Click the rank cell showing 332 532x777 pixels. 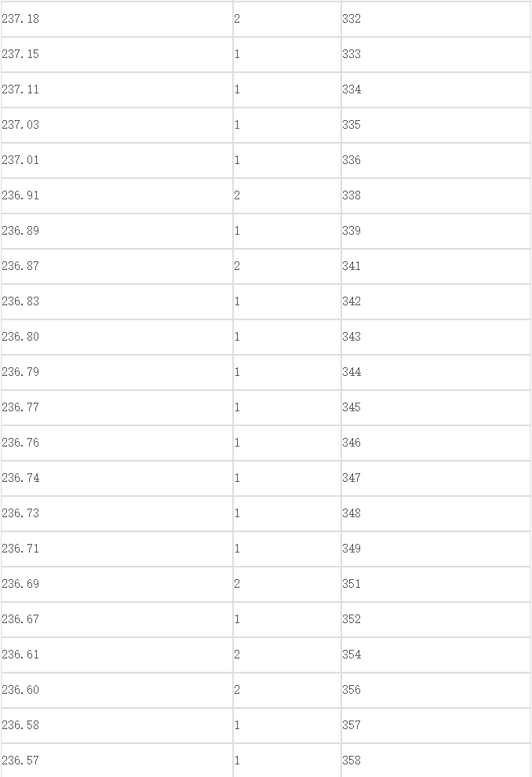click(x=436, y=19)
